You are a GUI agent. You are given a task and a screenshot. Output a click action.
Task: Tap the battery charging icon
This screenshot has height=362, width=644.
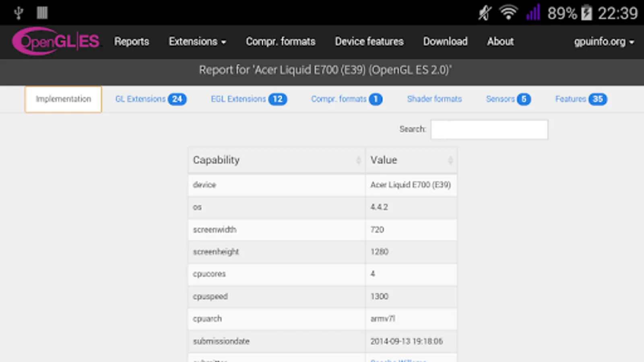pyautogui.click(x=586, y=12)
